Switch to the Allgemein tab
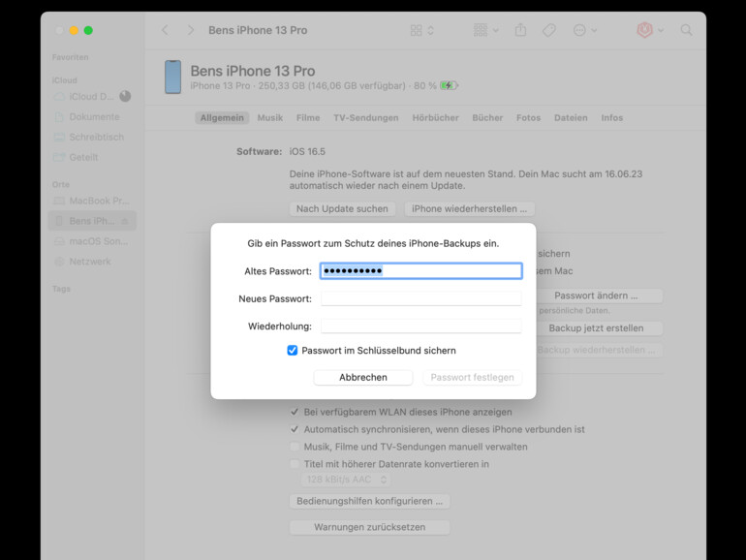 click(x=222, y=117)
